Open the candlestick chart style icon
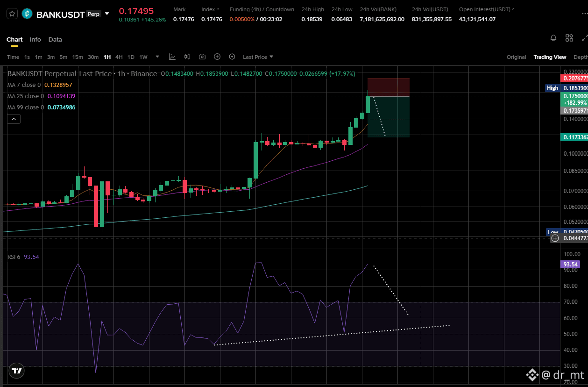588x387 pixels. (187, 57)
